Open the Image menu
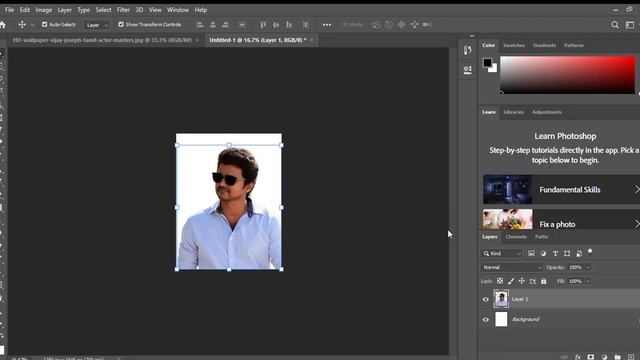This screenshot has width=640, height=360. 44,10
